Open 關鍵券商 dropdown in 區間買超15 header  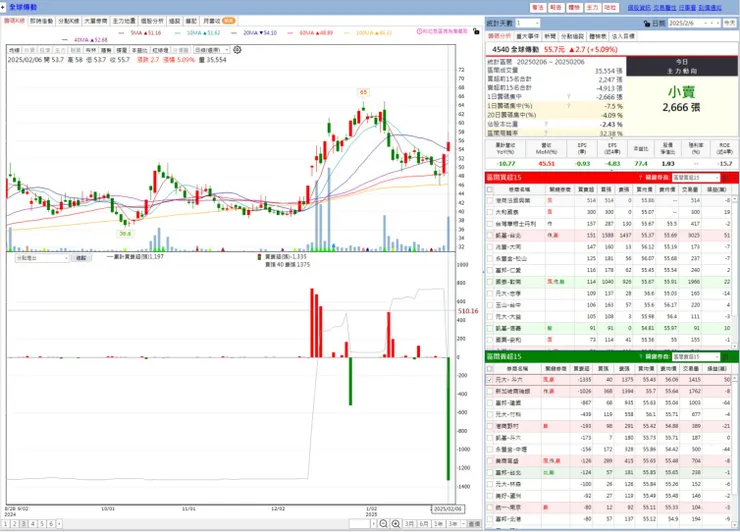pyautogui.click(x=696, y=177)
